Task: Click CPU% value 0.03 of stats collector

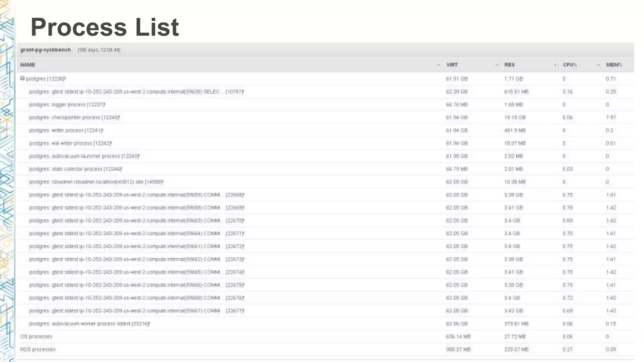Action: point(568,169)
